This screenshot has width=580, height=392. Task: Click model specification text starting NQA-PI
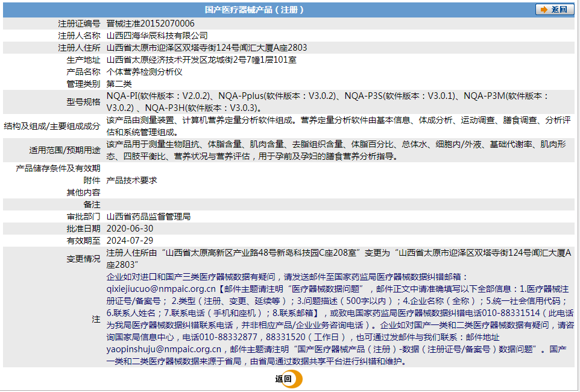tap(329, 102)
